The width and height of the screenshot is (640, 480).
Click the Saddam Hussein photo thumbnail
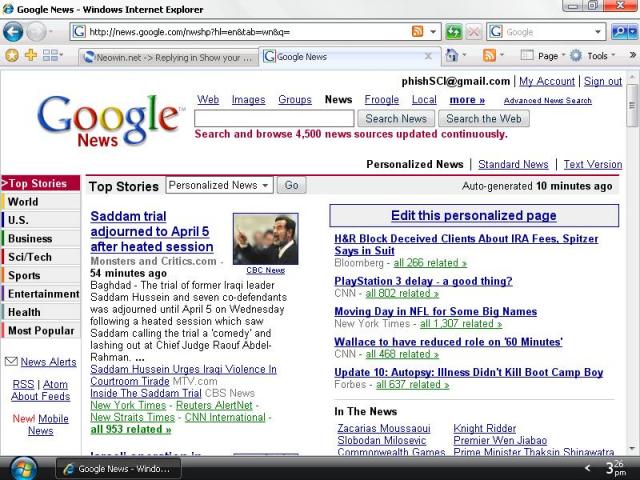point(266,239)
